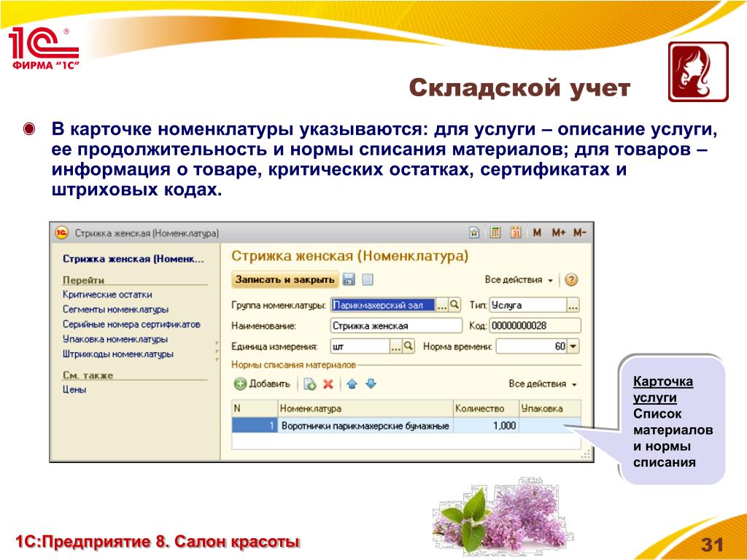Open Серийные номера сертификатов link

click(x=131, y=324)
